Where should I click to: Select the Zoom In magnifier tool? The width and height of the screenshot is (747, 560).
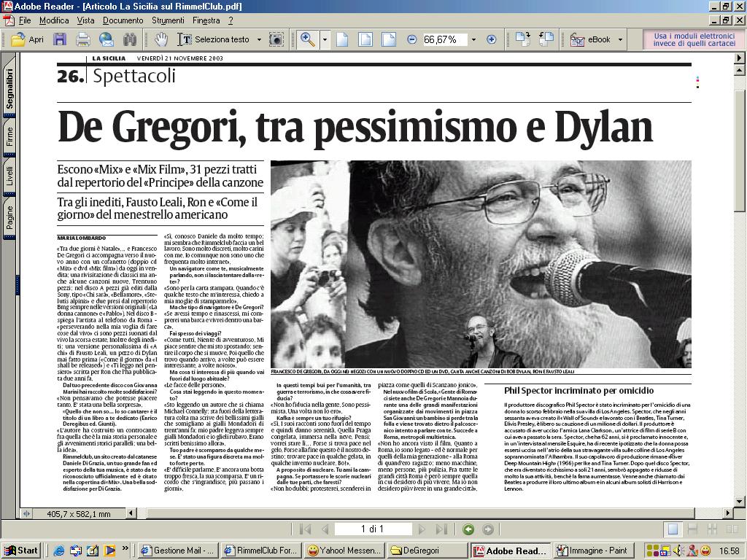pos(308,39)
